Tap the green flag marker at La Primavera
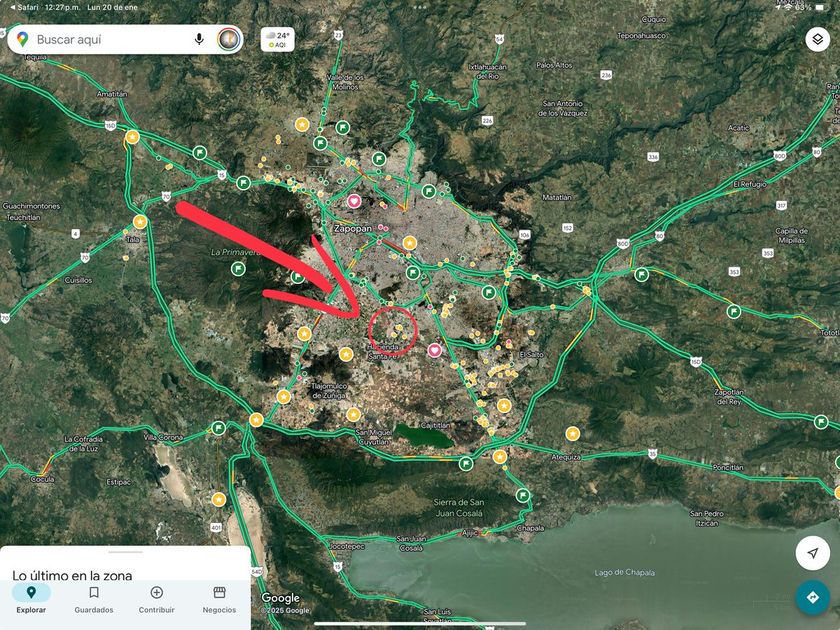 tap(238, 268)
